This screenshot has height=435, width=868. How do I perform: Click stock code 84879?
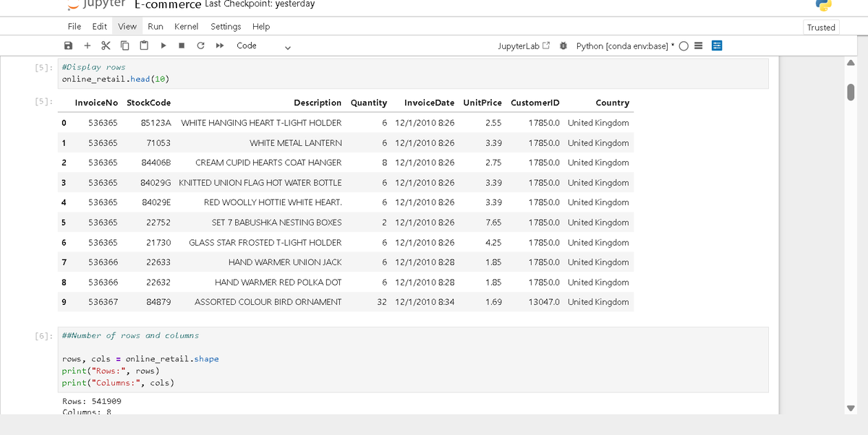coord(158,302)
